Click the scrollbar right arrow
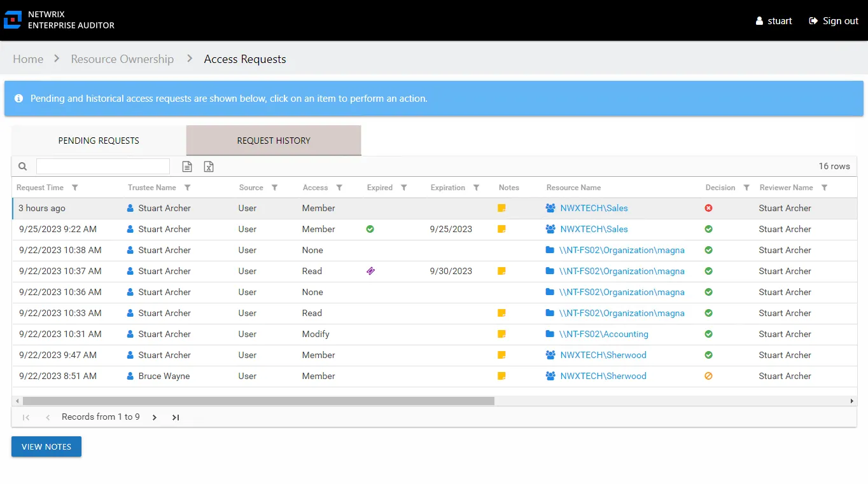Viewport: 868px width, 484px height. [x=852, y=401]
